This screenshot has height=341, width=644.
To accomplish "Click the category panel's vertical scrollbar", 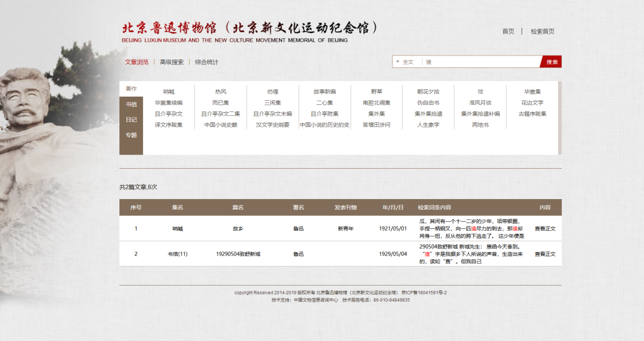I will (559, 118).
